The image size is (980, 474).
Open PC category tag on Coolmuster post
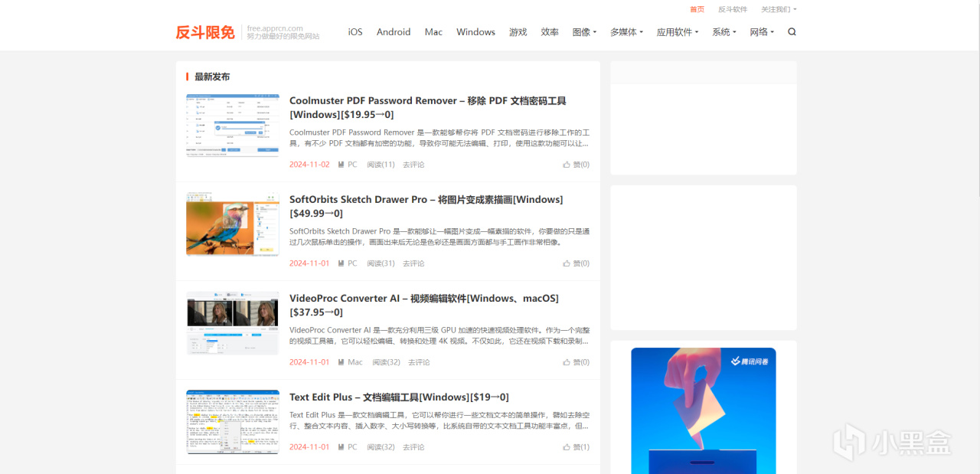pyautogui.click(x=348, y=165)
